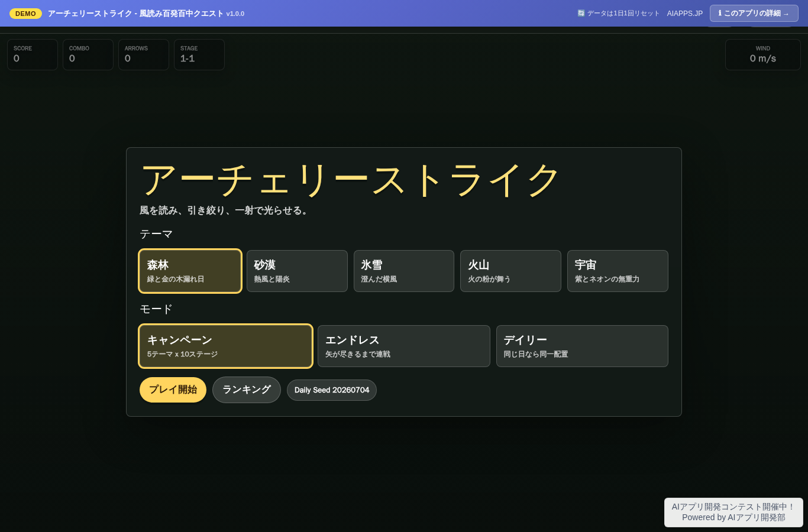This screenshot has width=808, height=532.
Task: Click the refresh icon beside データは1日1回リセット
Action: [x=581, y=13]
